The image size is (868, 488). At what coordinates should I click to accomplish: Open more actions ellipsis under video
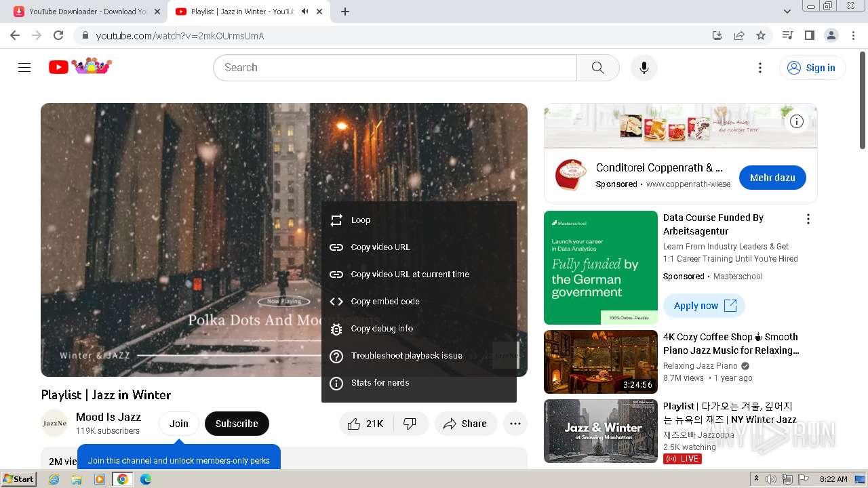pyautogui.click(x=515, y=424)
